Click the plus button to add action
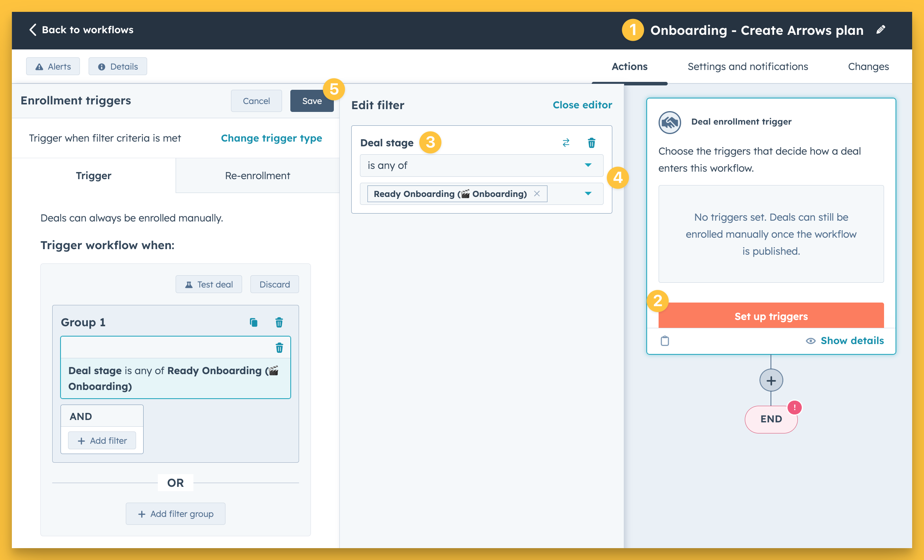The width and height of the screenshot is (924, 560). 771,380
